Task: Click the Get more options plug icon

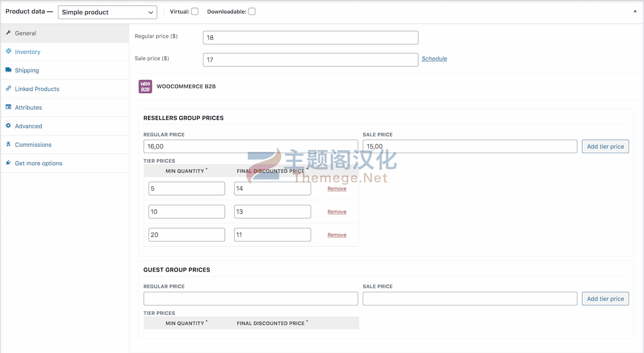Action: pos(8,163)
